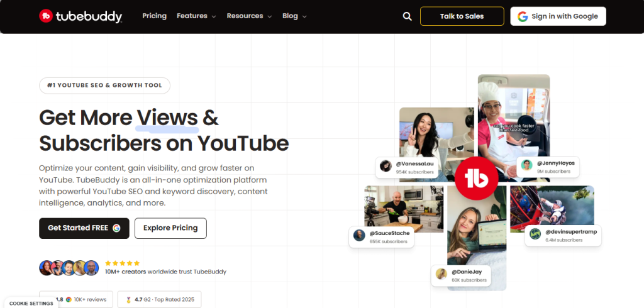Click the Get More Views headline
Screen dimensions: 644x308
pyautogui.click(x=164, y=131)
